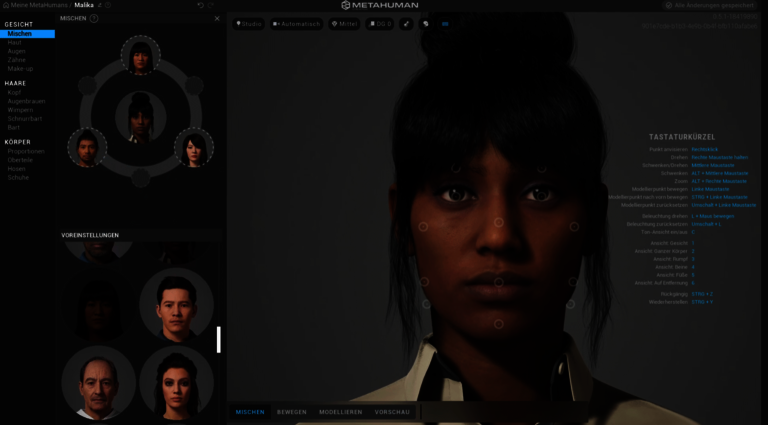Open the Wimpern section
The height and width of the screenshot is (425, 768).
click(x=20, y=110)
